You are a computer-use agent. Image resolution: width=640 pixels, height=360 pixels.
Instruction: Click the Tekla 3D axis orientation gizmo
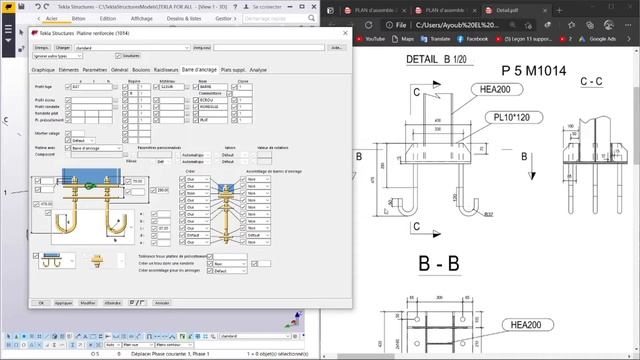click(x=294, y=320)
